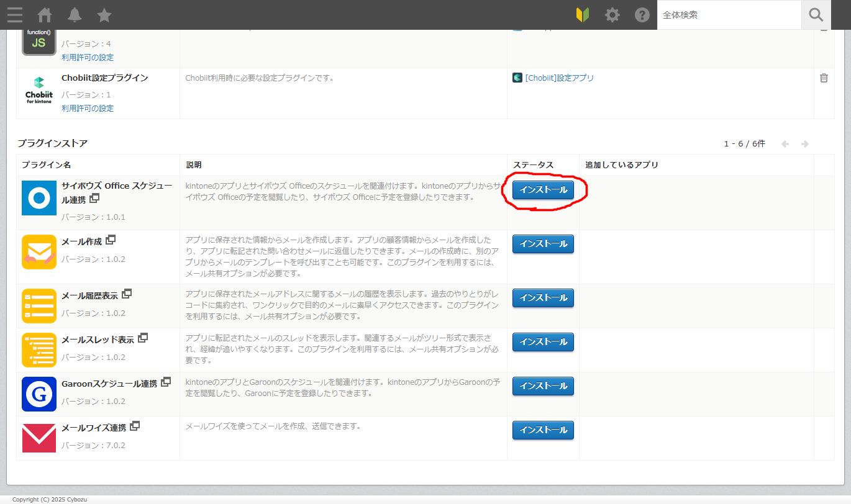Click the プラグイン名 column header

(x=47, y=165)
